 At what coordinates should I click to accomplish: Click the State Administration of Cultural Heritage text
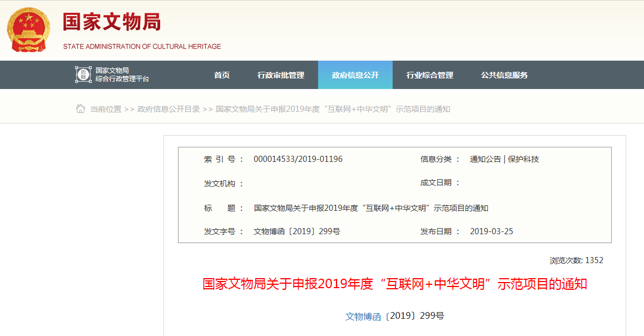coord(142,47)
